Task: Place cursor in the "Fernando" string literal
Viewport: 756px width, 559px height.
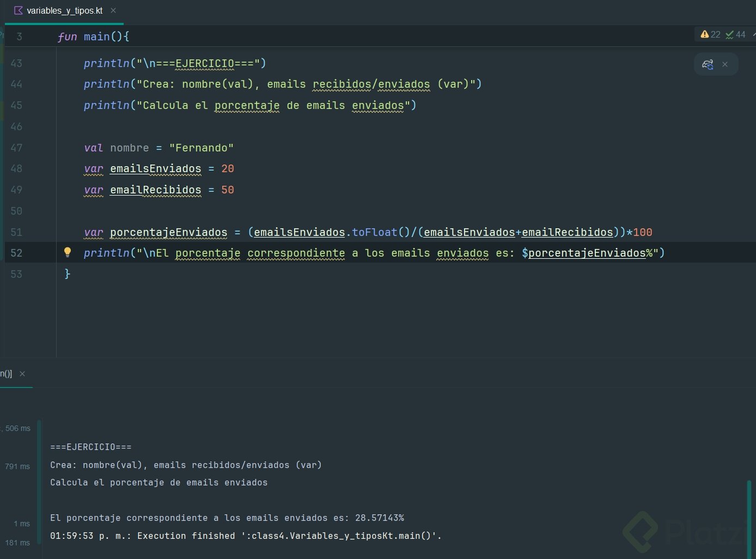Action: click(202, 148)
